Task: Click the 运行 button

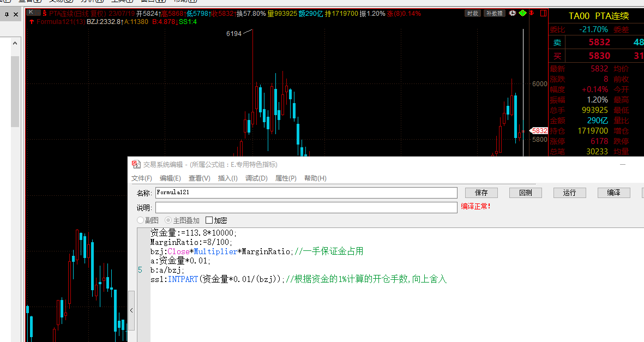Action: (569, 193)
